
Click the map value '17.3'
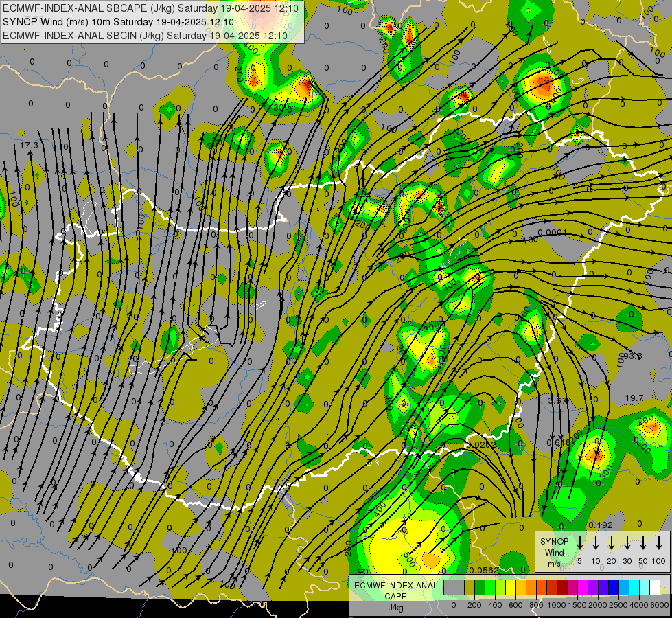coord(29,146)
